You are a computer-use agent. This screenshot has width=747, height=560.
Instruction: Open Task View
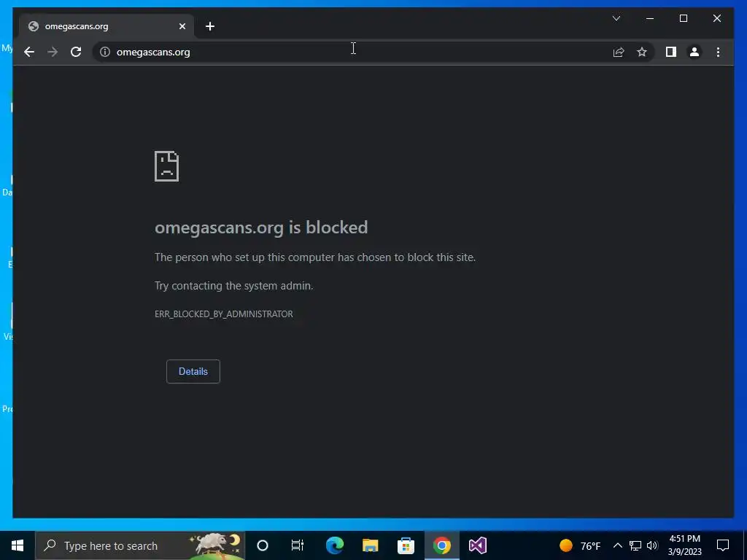pos(298,545)
